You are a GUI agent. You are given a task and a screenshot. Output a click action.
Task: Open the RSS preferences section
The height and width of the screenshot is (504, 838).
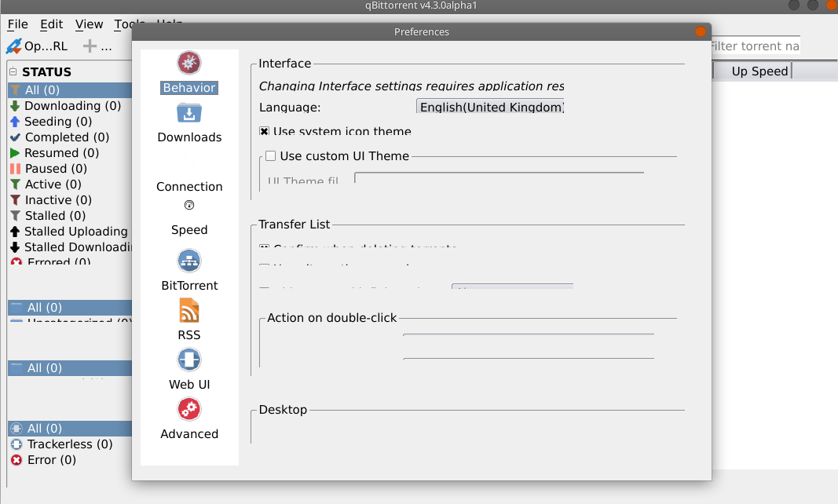tap(189, 320)
